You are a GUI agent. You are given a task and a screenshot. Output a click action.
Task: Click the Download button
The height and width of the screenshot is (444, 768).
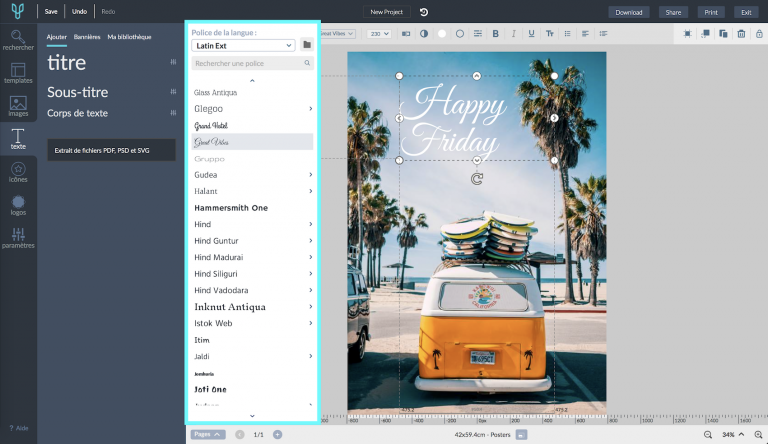tap(628, 12)
